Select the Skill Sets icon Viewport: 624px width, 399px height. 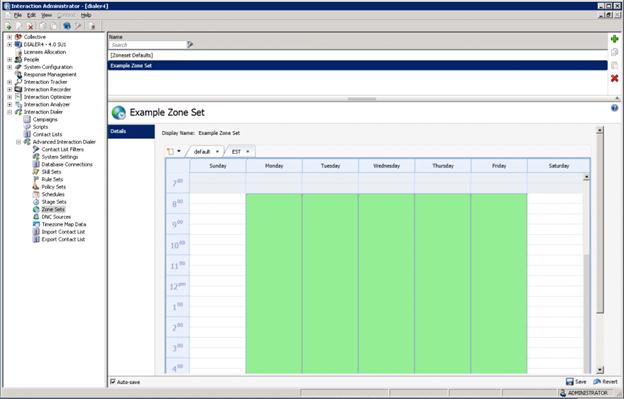click(x=36, y=172)
